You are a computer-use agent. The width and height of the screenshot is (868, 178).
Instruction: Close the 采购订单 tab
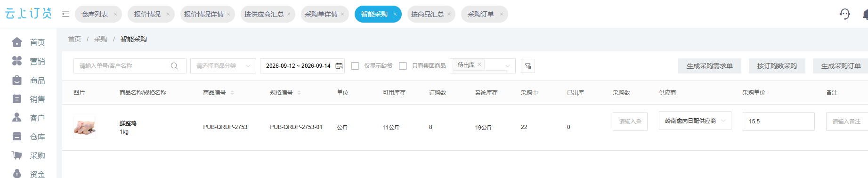pos(502,14)
